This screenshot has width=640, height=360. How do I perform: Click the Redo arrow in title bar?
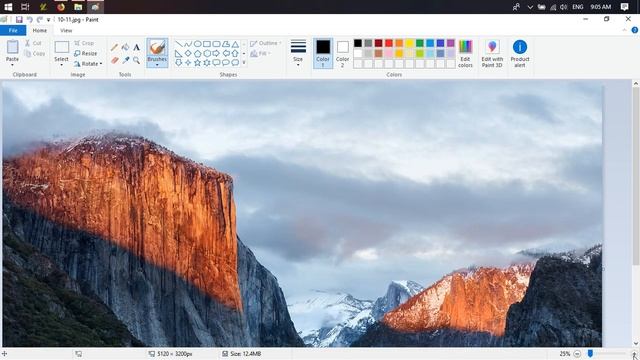click(x=40, y=19)
